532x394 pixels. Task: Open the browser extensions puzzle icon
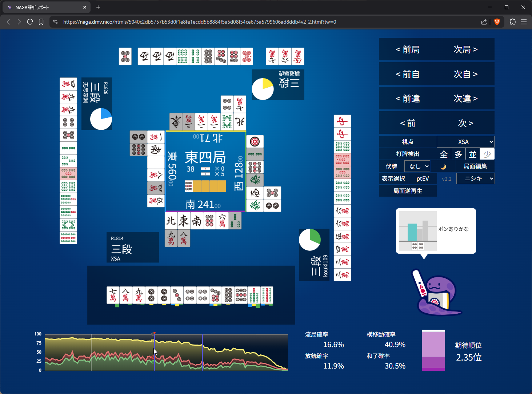pyautogui.click(x=513, y=22)
